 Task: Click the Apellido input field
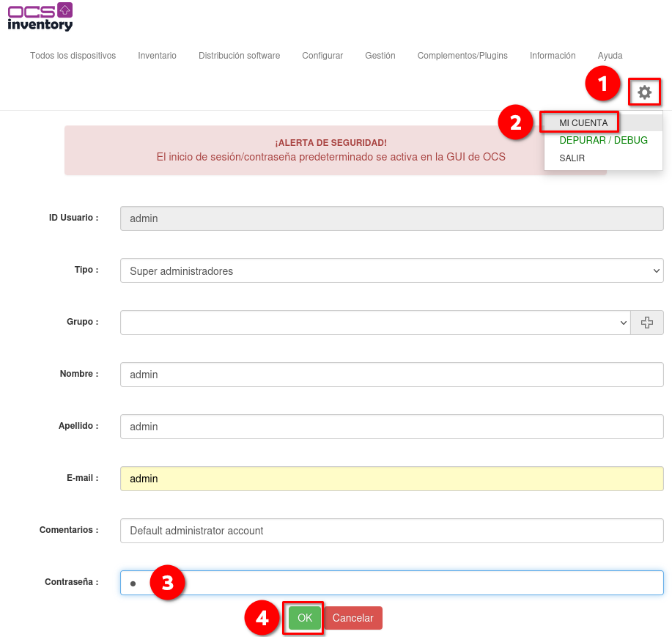(x=392, y=427)
